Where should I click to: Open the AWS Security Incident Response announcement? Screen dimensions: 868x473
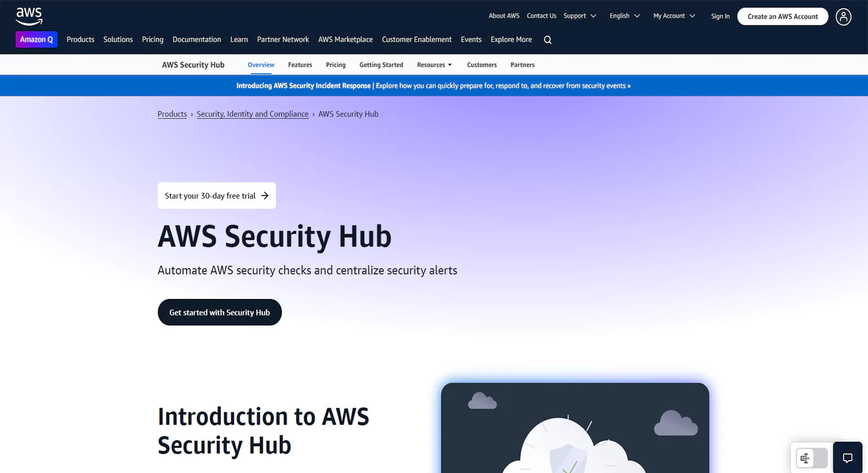(433, 86)
